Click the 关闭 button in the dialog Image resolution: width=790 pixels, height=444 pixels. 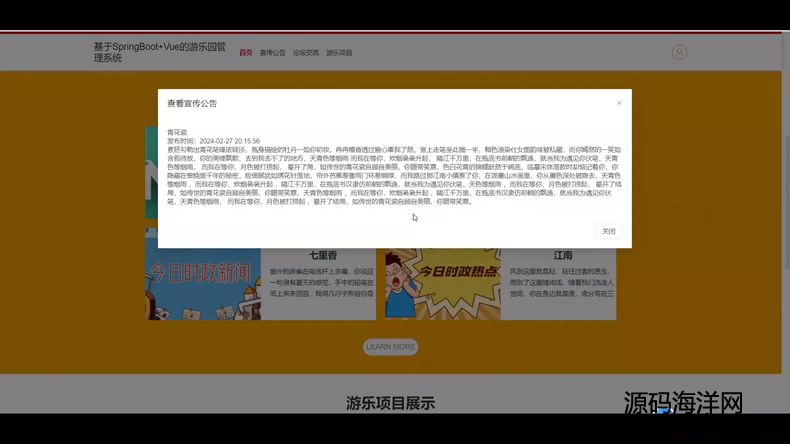[609, 231]
